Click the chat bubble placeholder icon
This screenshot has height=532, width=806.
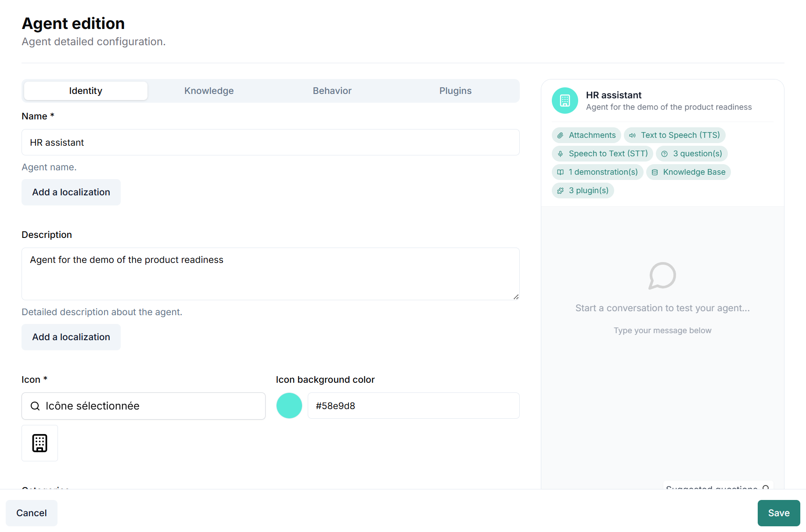[662, 276]
